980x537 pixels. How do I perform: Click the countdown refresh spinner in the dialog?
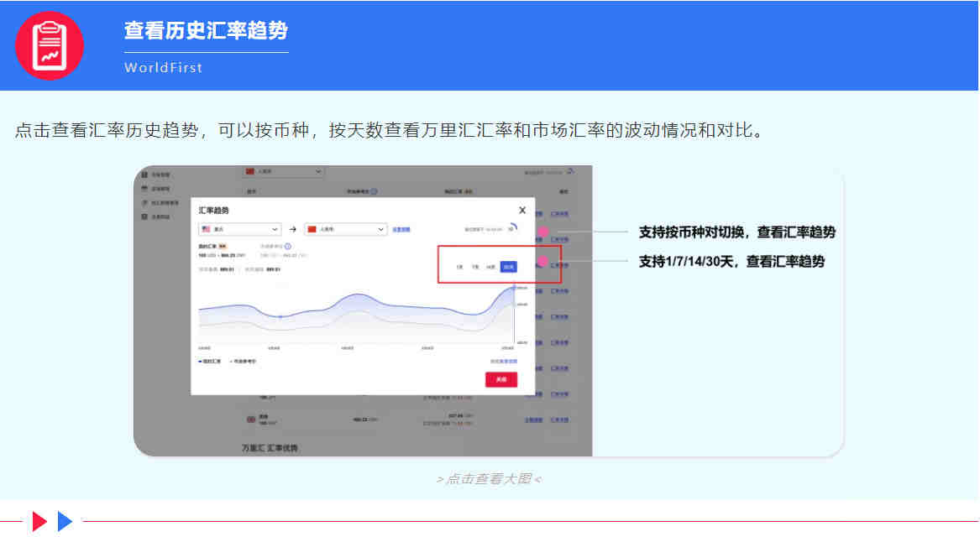point(512,228)
